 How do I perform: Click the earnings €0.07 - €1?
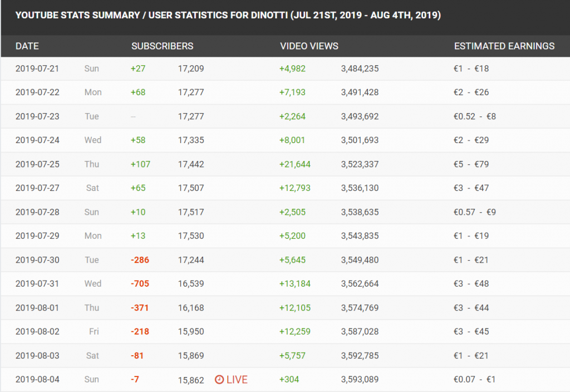[475, 379]
